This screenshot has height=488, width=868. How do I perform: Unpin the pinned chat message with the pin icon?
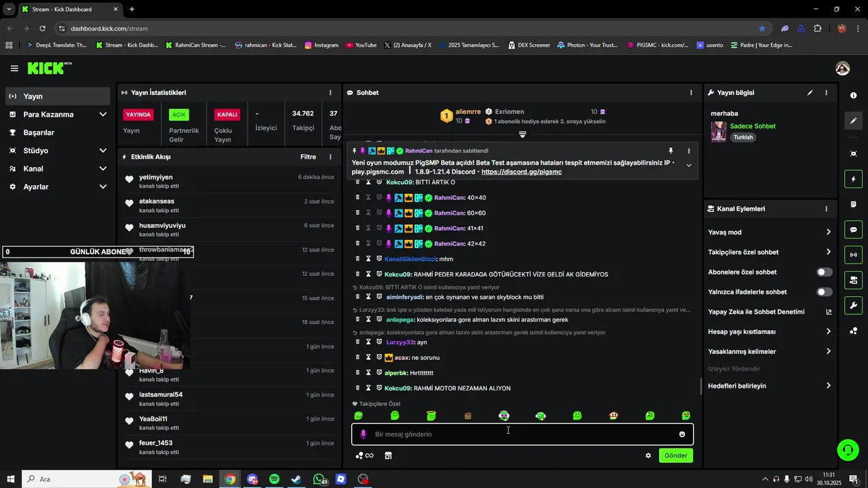pos(671,151)
